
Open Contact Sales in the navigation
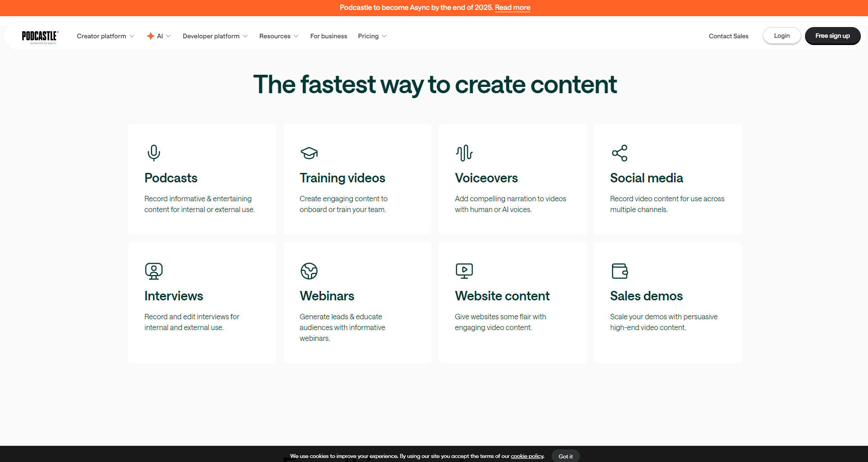tap(729, 36)
